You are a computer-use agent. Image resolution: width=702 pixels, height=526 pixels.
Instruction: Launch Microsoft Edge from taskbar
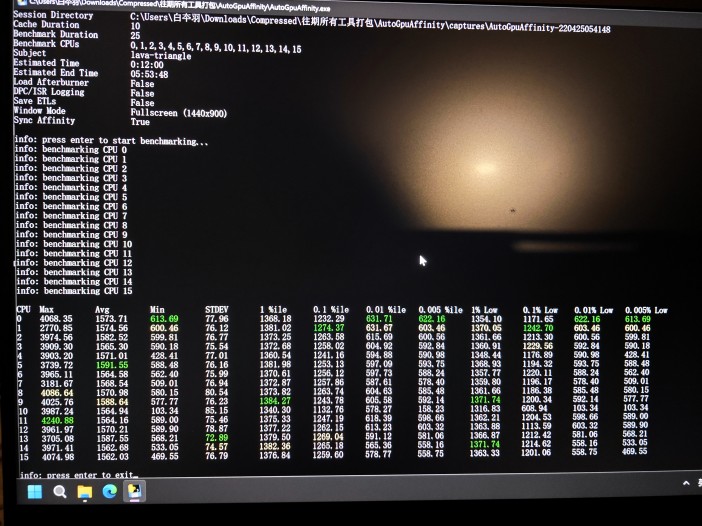pyautogui.click(x=110, y=491)
